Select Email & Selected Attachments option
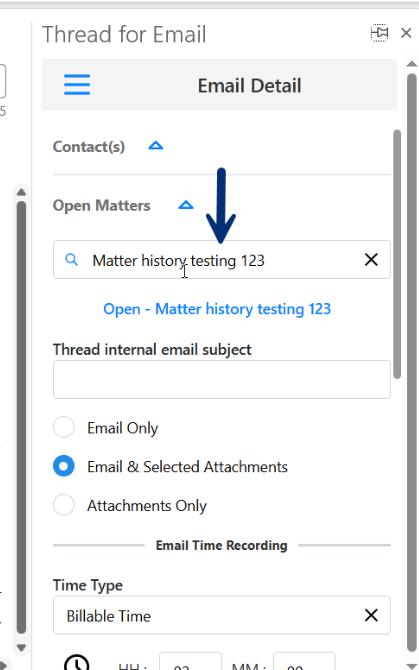The width and height of the screenshot is (419, 670). click(x=64, y=466)
